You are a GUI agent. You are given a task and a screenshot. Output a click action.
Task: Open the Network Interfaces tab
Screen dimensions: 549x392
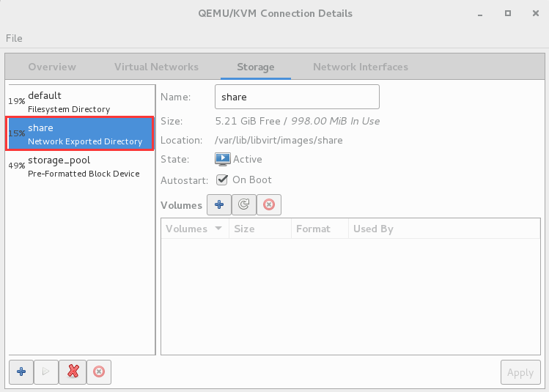pos(361,67)
